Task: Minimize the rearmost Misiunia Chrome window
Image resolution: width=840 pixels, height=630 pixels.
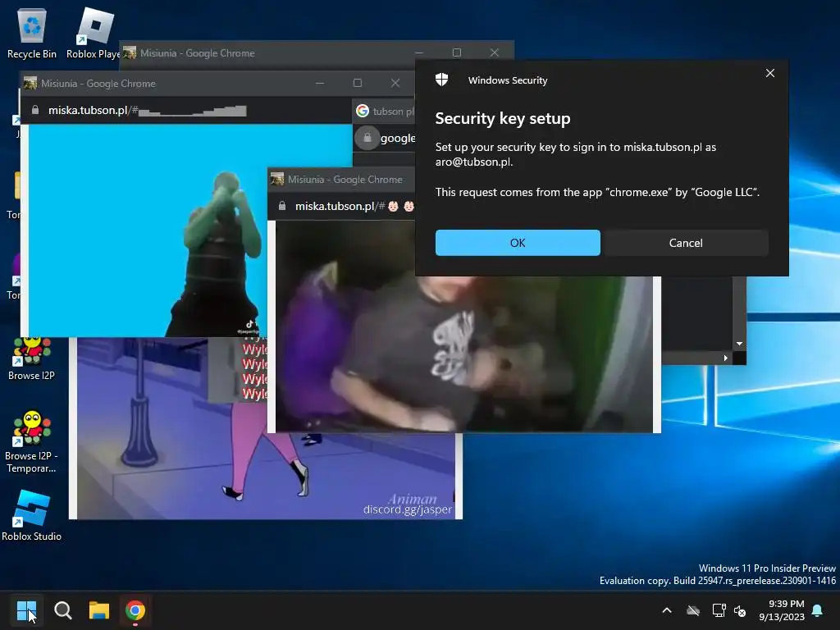Action: click(419, 52)
